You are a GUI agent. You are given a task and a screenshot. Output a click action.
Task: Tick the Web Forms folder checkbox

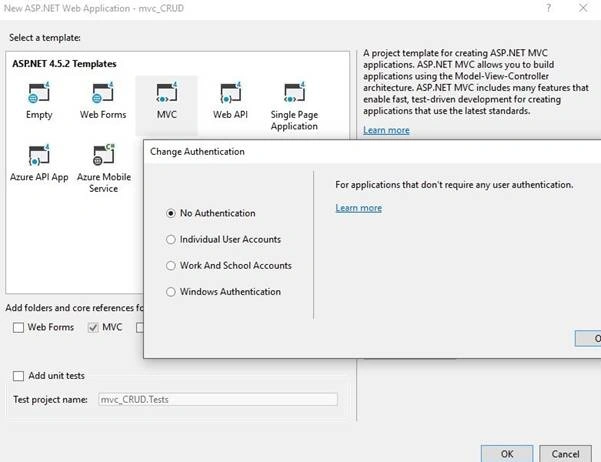pyautogui.click(x=18, y=327)
